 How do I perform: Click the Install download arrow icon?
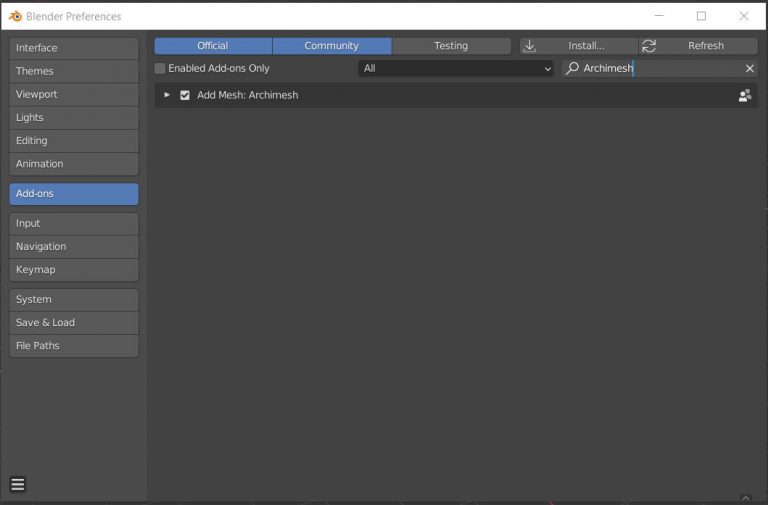(529, 46)
